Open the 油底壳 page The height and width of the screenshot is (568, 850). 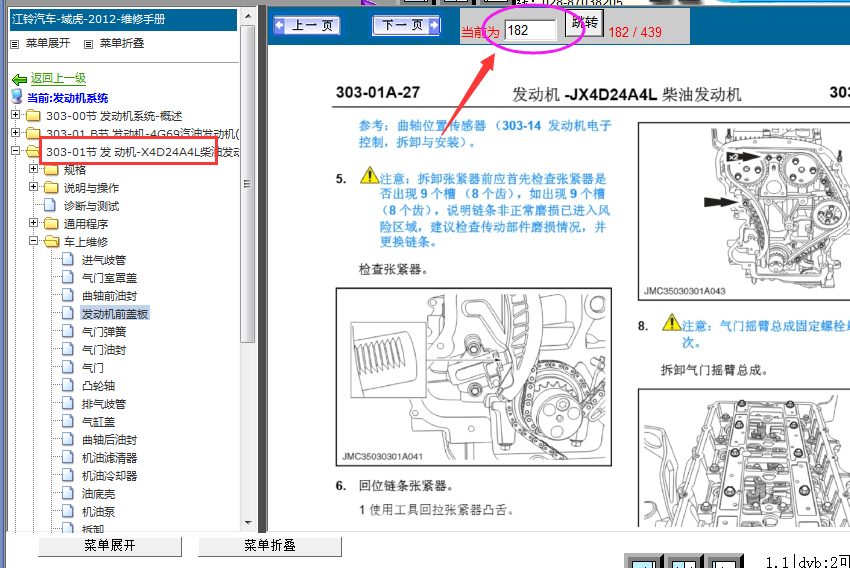coord(98,494)
